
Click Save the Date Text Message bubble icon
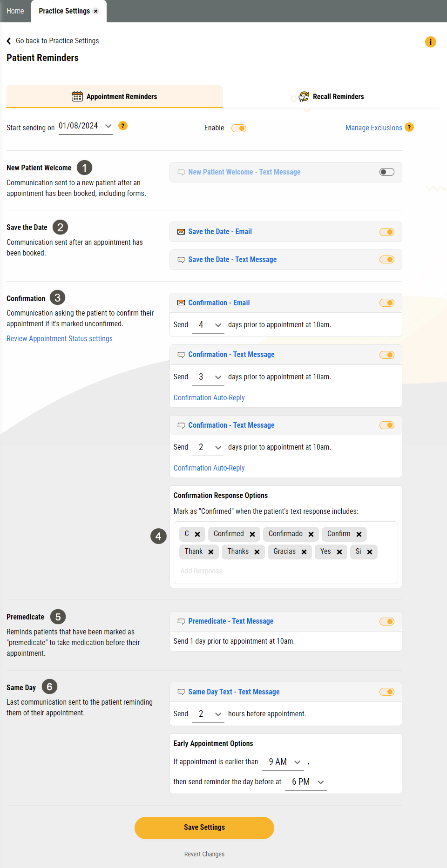[181, 260]
